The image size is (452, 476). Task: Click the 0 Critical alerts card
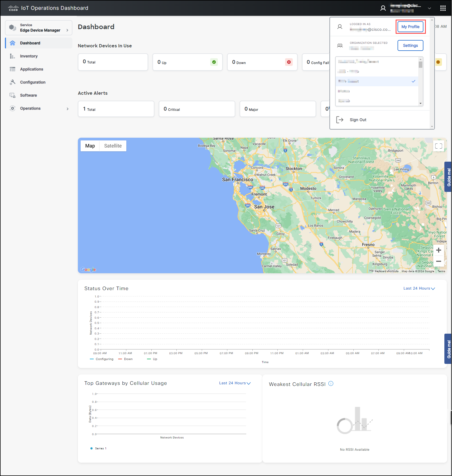point(197,109)
